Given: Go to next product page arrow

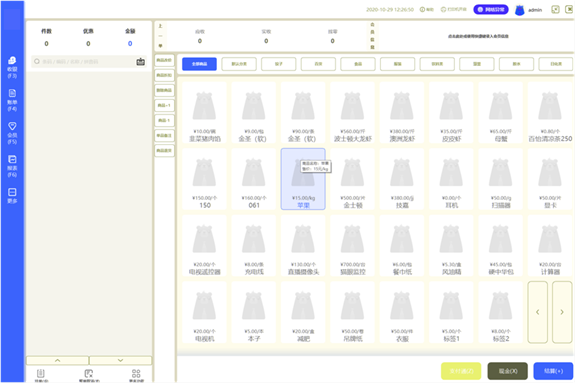Looking at the screenshot, I should [562, 312].
